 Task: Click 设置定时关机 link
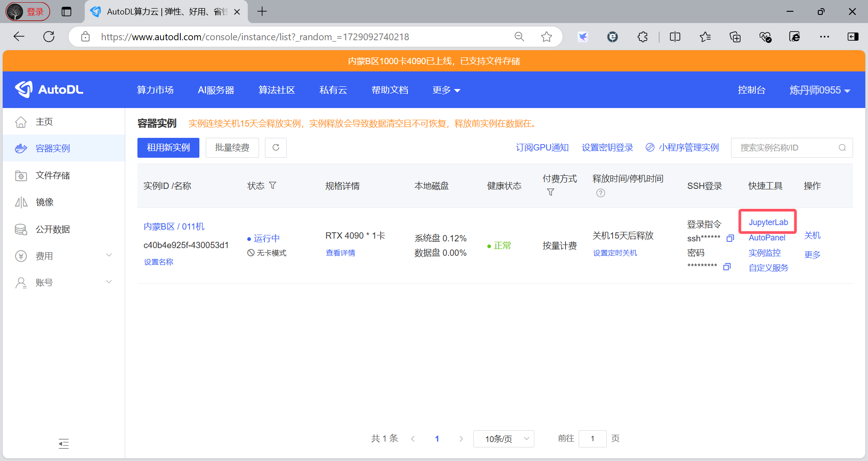615,253
